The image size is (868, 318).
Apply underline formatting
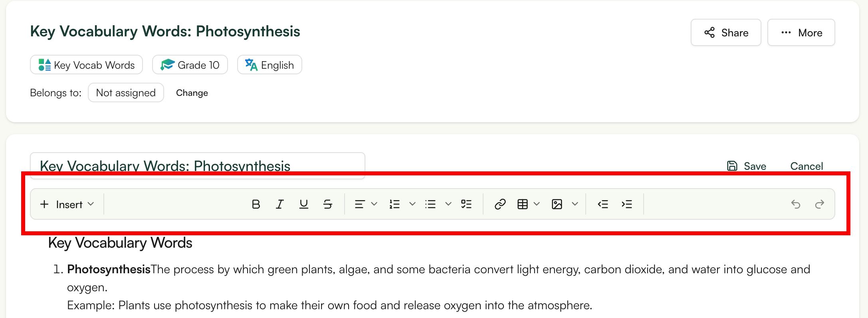tap(303, 204)
